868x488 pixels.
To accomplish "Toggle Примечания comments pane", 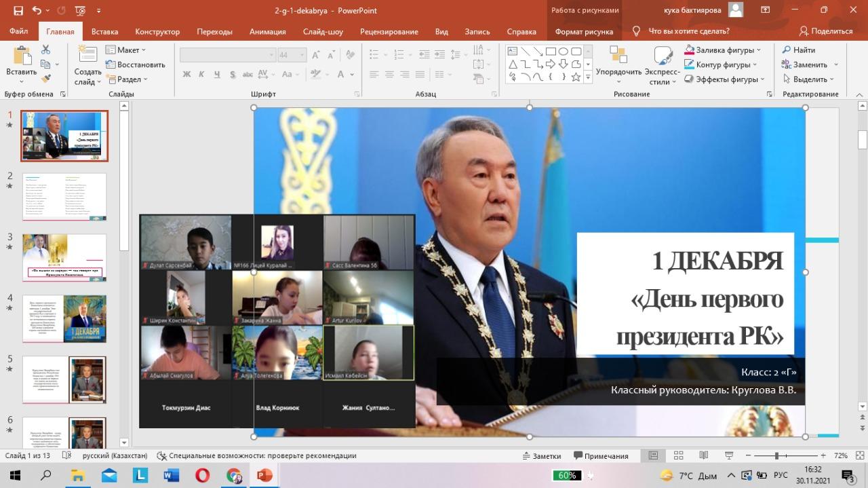I will (601, 456).
